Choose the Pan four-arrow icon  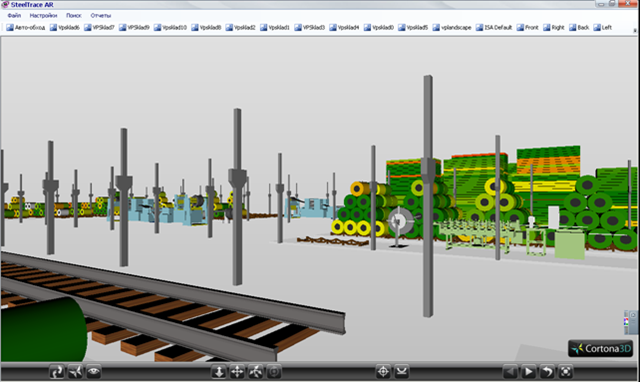[237, 372]
